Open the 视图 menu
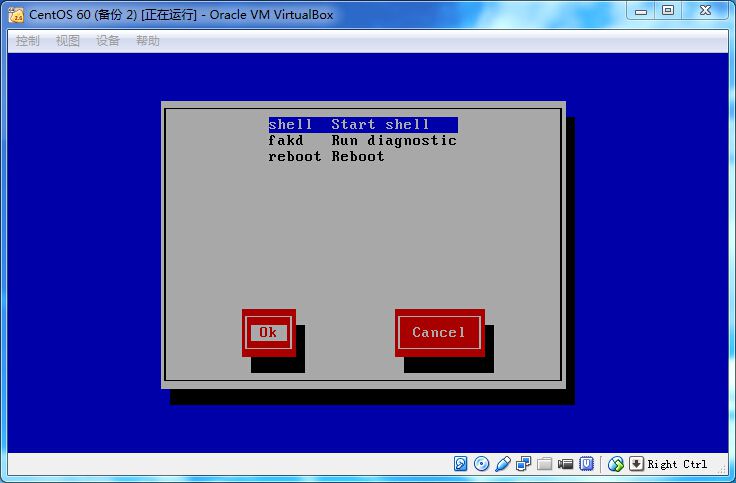 coord(68,41)
